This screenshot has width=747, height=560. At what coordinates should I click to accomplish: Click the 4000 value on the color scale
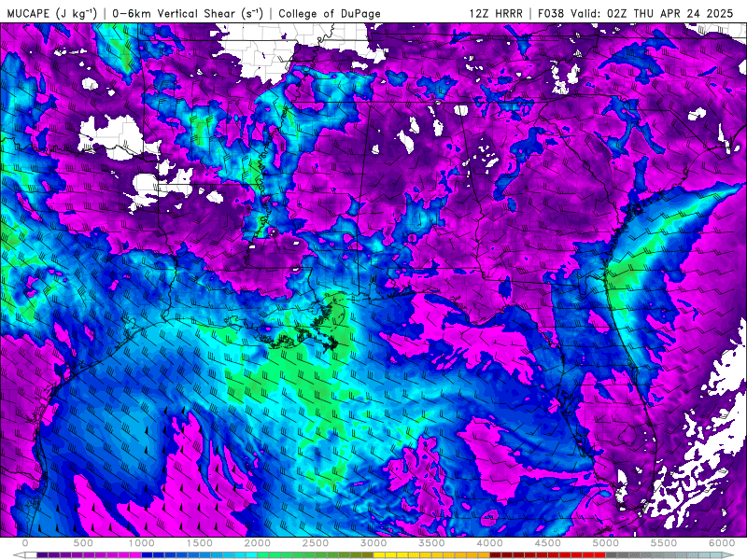490,543
